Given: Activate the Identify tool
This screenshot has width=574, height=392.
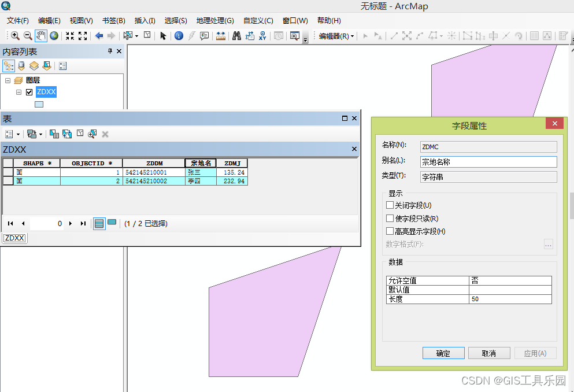Looking at the screenshot, I should click(179, 35).
